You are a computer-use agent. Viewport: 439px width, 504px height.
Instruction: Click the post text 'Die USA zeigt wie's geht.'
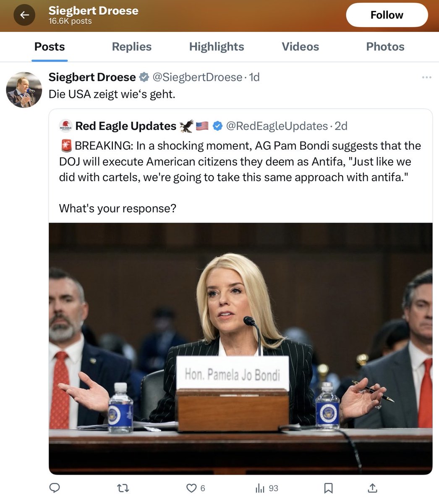point(112,94)
